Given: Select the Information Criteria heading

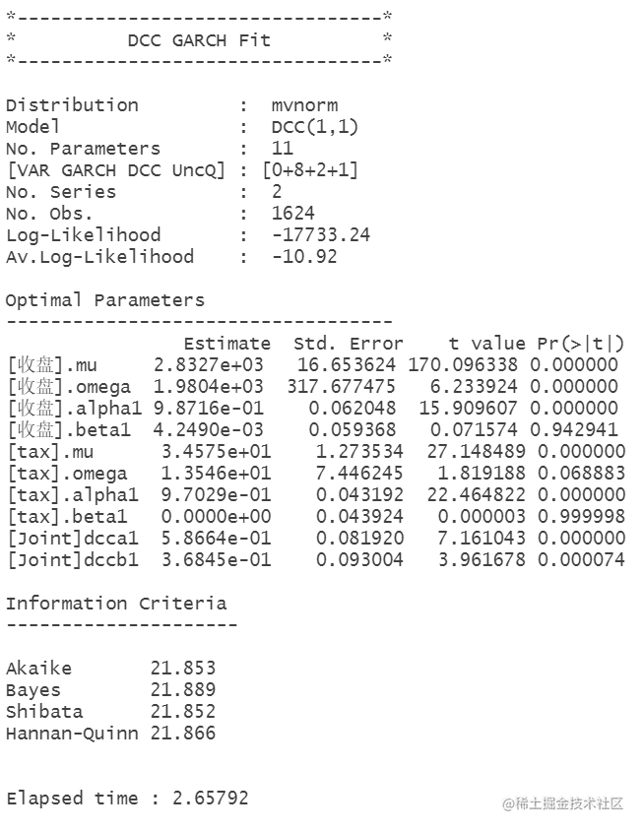Looking at the screenshot, I should [x=116, y=604].
